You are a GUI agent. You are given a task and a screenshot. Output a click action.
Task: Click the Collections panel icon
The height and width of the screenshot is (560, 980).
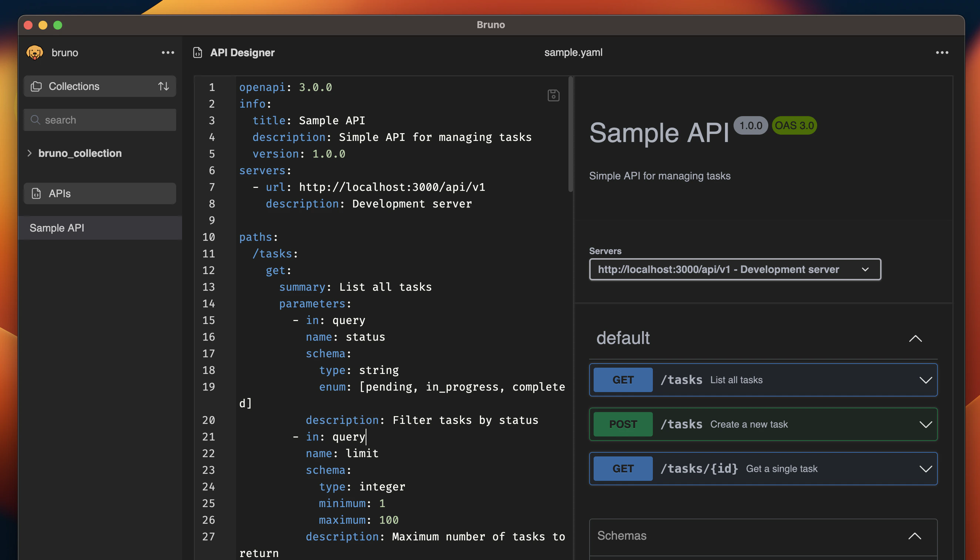(x=36, y=86)
